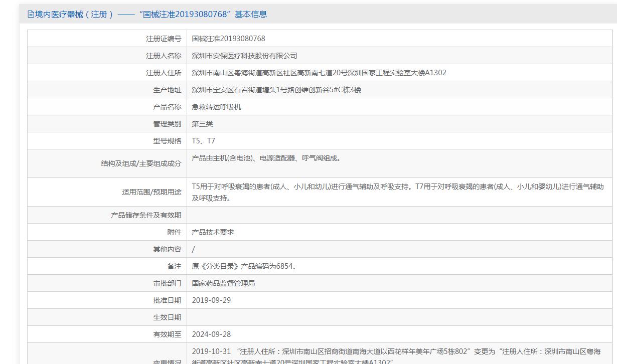Select registration number 国械注准20193080768 value

[228, 39]
